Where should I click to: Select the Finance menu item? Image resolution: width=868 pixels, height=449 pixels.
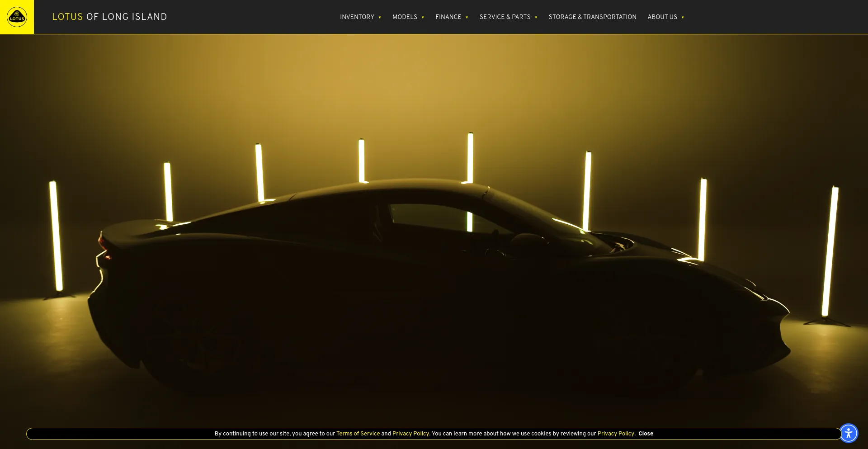(x=448, y=17)
